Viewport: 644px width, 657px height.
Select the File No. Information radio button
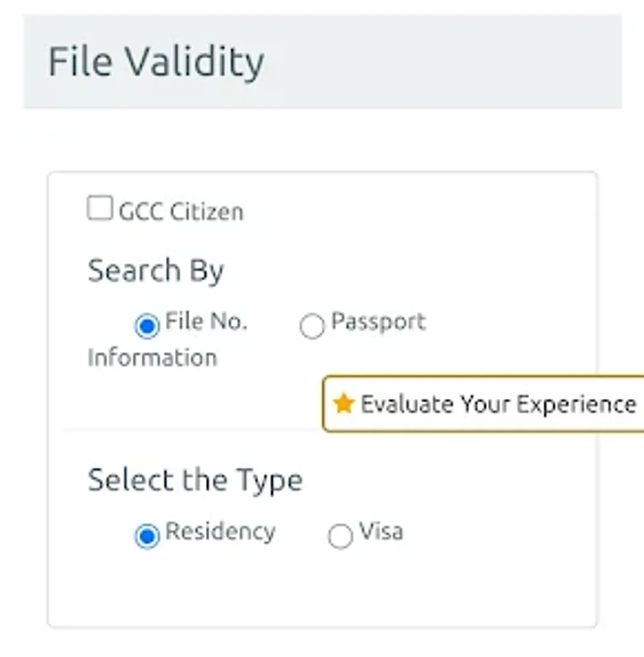147,326
